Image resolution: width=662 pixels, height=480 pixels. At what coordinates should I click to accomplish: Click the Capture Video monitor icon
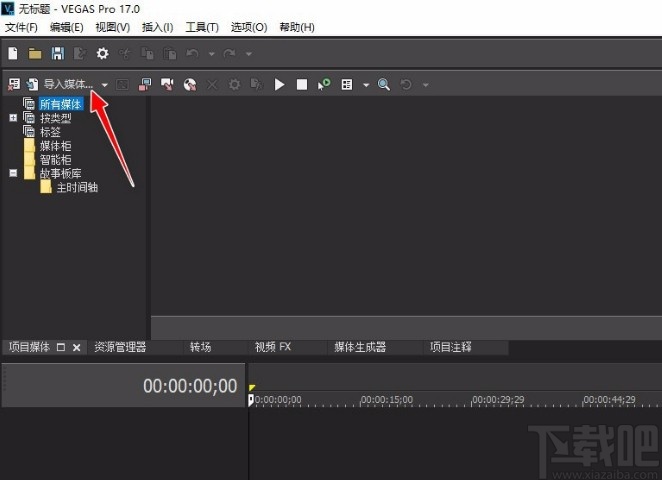145,84
